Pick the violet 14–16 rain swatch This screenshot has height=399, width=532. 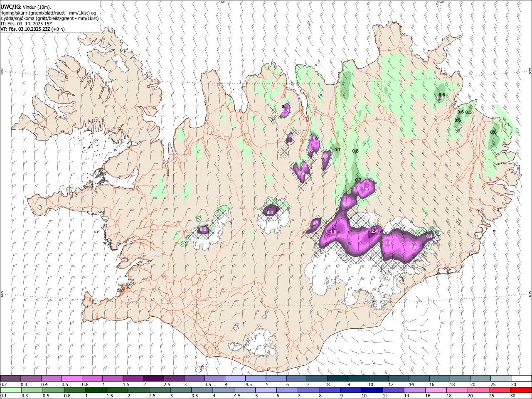point(415,390)
